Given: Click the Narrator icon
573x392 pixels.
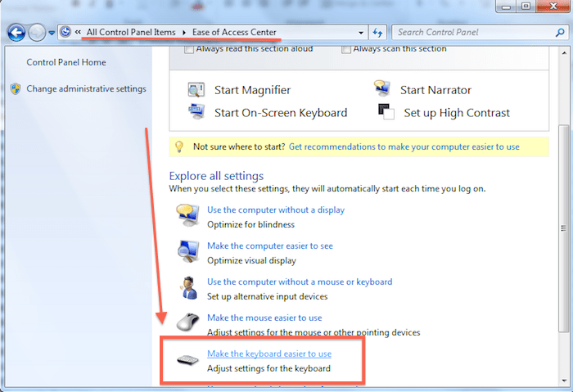Looking at the screenshot, I should (381, 89).
